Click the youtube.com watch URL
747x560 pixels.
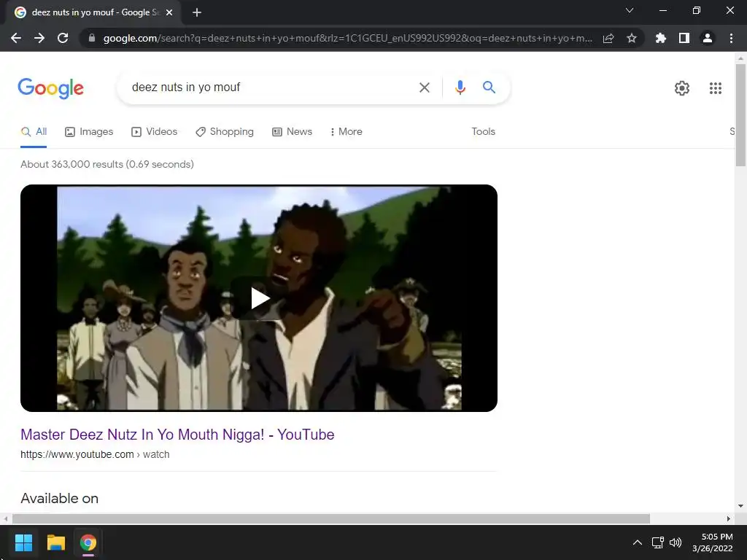pos(95,455)
